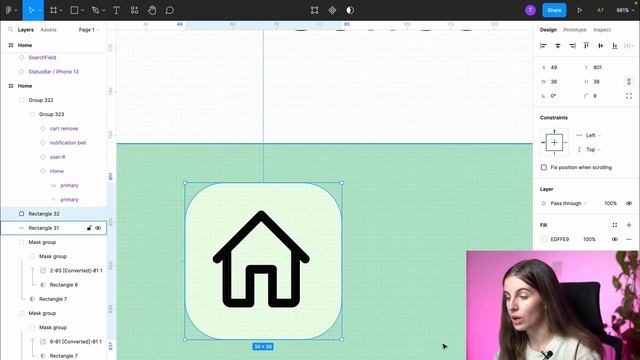
Task: Remove the EDFFE9 fill
Action: click(x=629, y=239)
